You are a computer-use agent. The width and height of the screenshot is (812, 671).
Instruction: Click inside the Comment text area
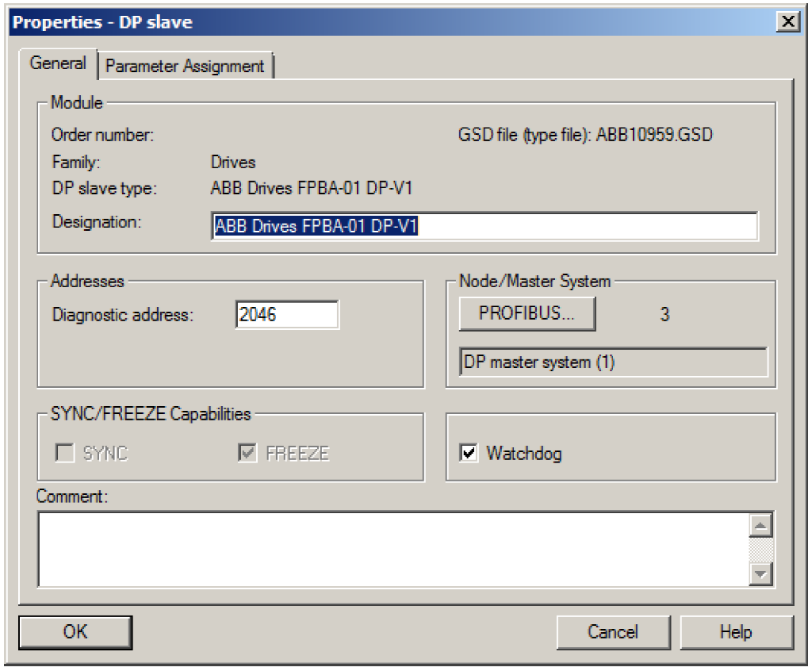[393, 549]
